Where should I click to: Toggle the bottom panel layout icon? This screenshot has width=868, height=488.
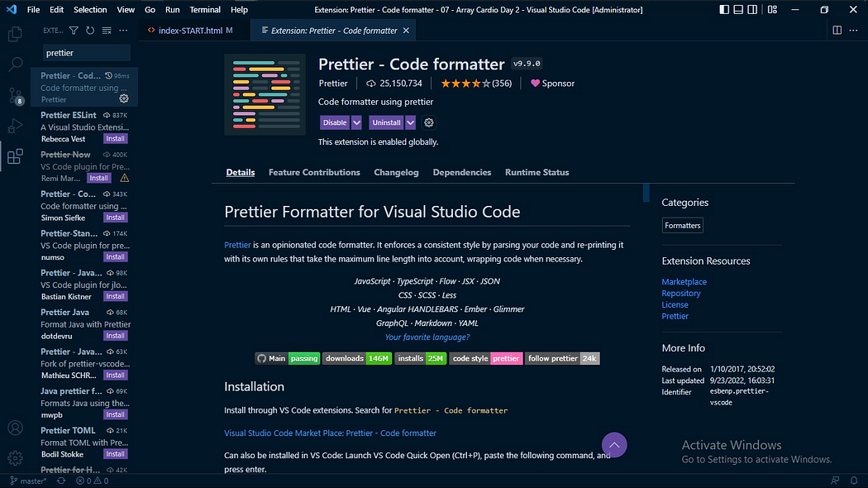click(738, 9)
